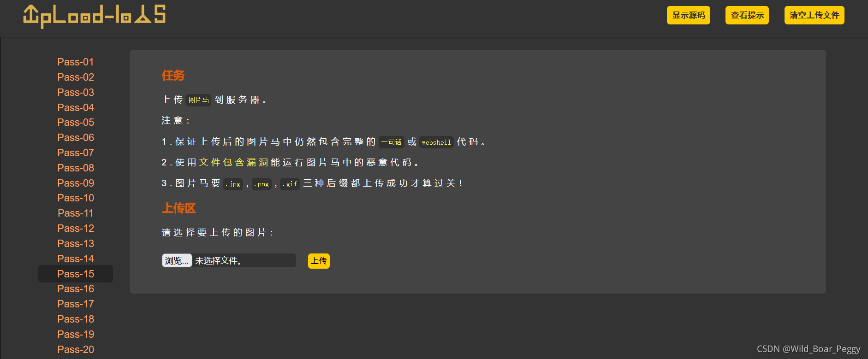The width and height of the screenshot is (868, 359).
Task: Open Pass-01 in the sidebar
Action: (x=76, y=62)
